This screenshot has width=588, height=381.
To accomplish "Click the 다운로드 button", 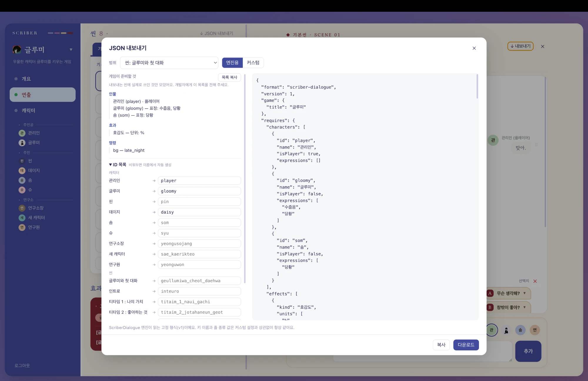I will coord(466,345).
